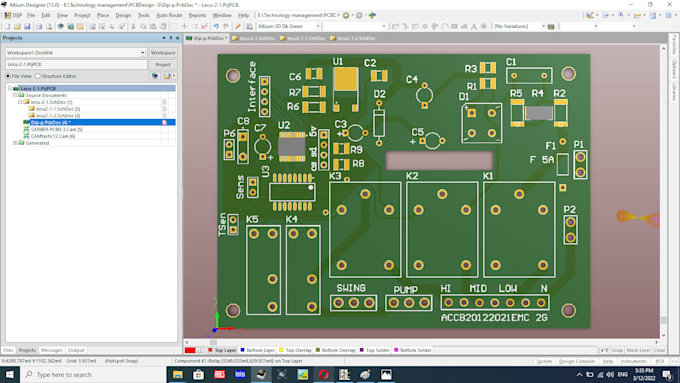
Task: Select the Structure Editor radio button
Action: click(x=38, y=76)
